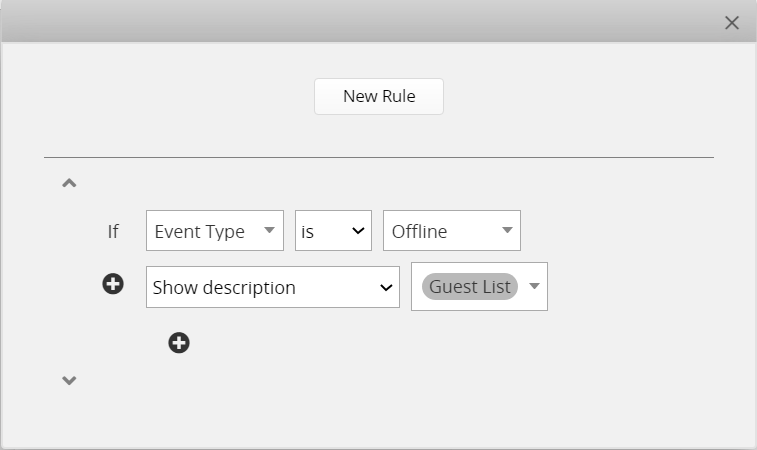Image resolution: width=757 pixels, height=450 pixels.
Task: Click the "If" condition label
Action: click(x=113, y=231)
